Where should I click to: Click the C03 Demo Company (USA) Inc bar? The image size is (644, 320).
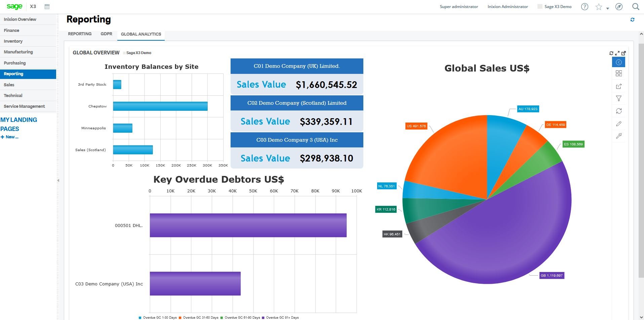(x=195, y=284)
